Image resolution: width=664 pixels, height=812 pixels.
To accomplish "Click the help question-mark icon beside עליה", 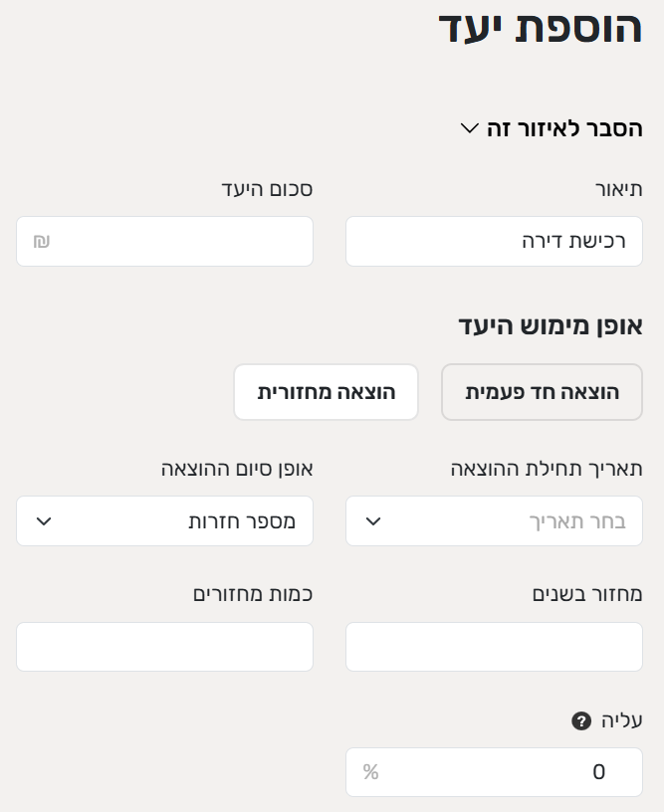I will click(x=581, y=720).
